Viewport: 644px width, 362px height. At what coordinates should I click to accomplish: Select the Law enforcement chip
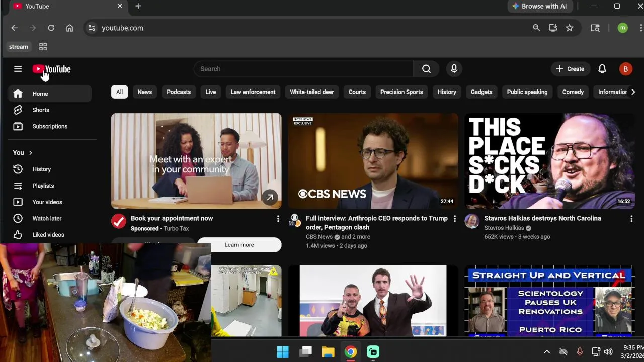[253, 92]
